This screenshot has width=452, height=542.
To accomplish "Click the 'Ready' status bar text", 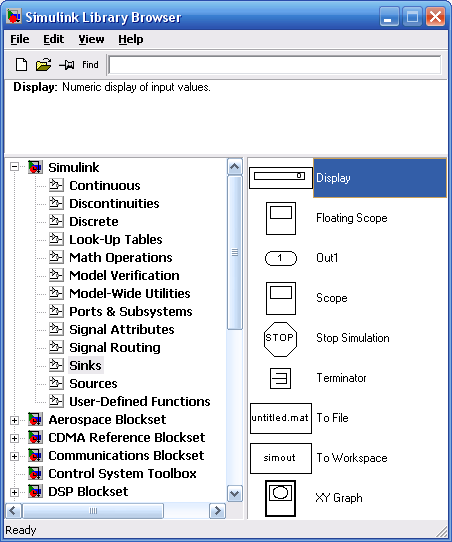I will 20,530.
